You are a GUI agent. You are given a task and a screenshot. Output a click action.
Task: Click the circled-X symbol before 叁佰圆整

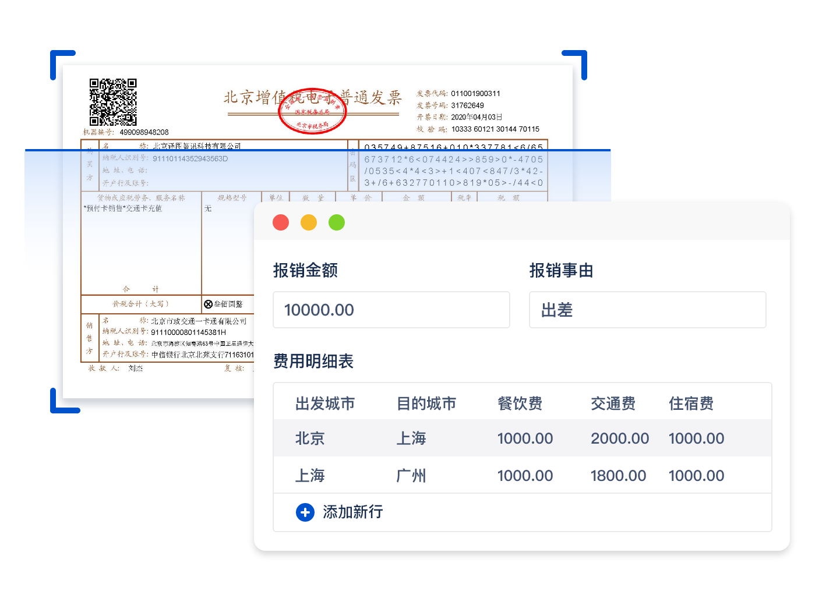[x=209, y=304]
